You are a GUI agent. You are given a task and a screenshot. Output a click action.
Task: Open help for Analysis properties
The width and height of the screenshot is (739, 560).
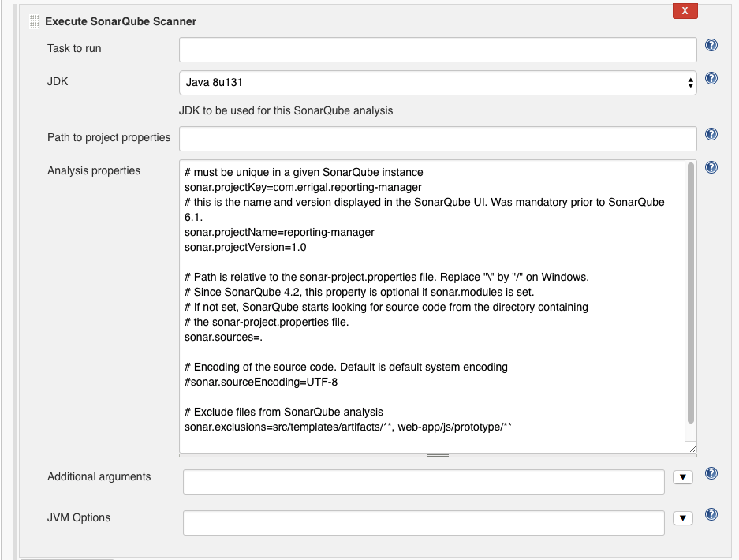tap(711, 167)
